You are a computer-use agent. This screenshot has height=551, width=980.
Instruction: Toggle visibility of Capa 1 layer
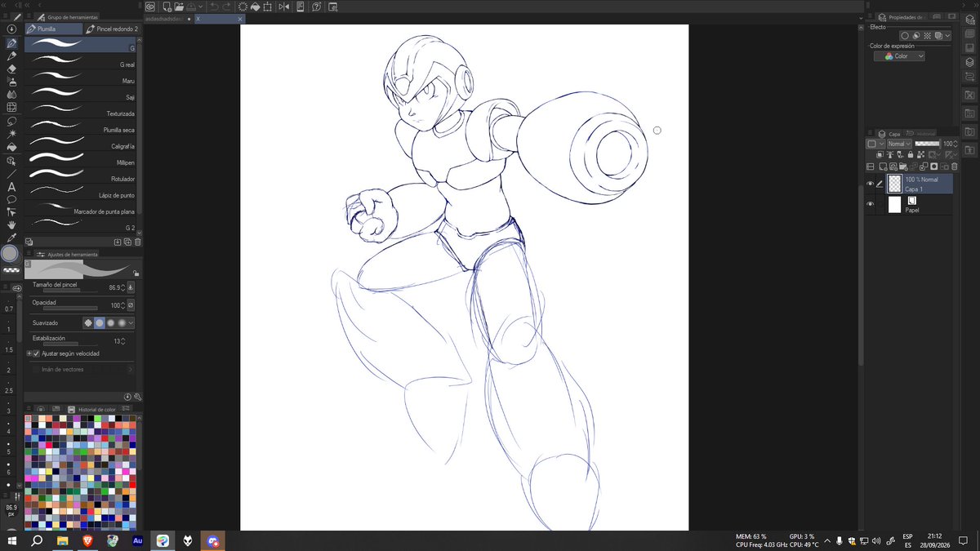(x=871, y=184)
